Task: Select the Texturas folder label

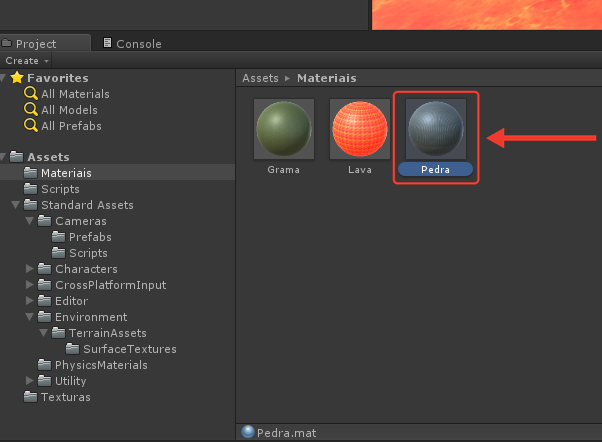Action: coord(66,397)
